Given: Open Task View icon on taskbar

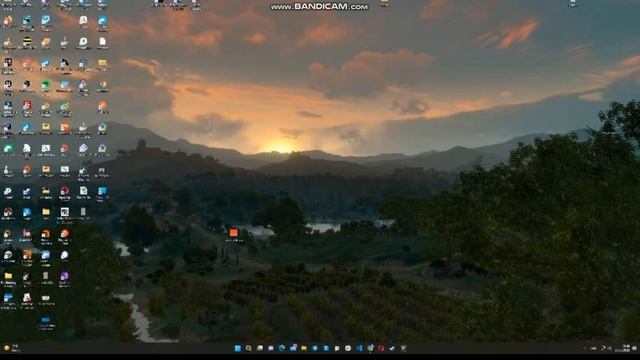Looking at the screenshot, I should pyautogui.click(x=260, y=348).
